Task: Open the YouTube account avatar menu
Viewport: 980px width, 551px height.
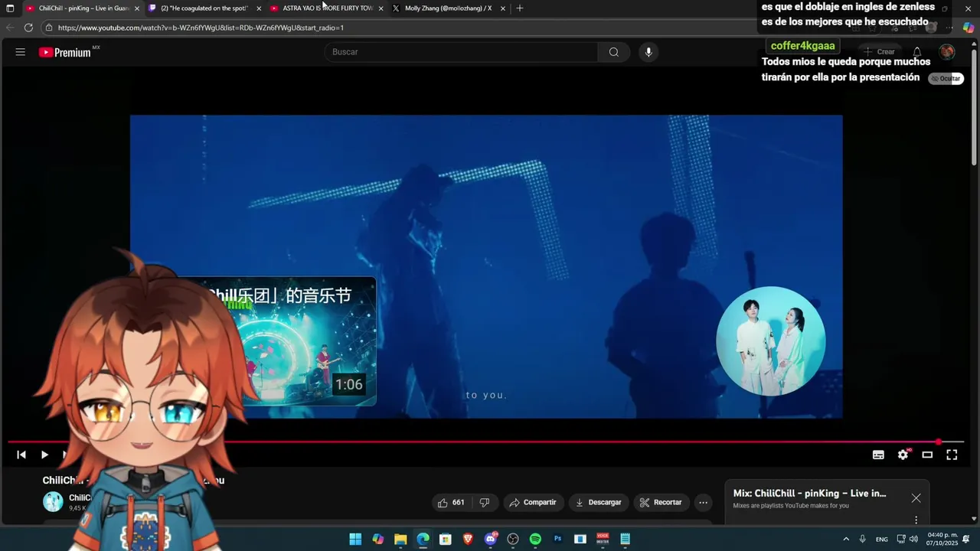Action: 947,52
